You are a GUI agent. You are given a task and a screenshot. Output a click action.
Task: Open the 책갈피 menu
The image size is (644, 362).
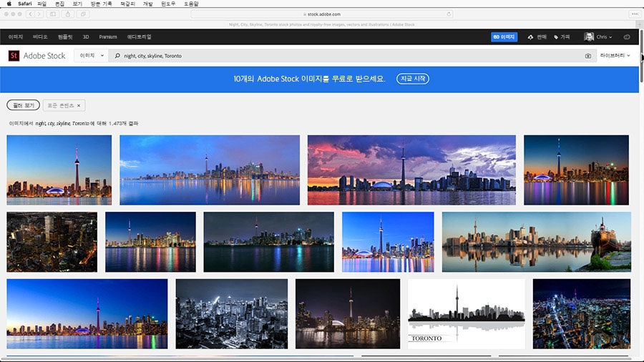pos(127,4)
